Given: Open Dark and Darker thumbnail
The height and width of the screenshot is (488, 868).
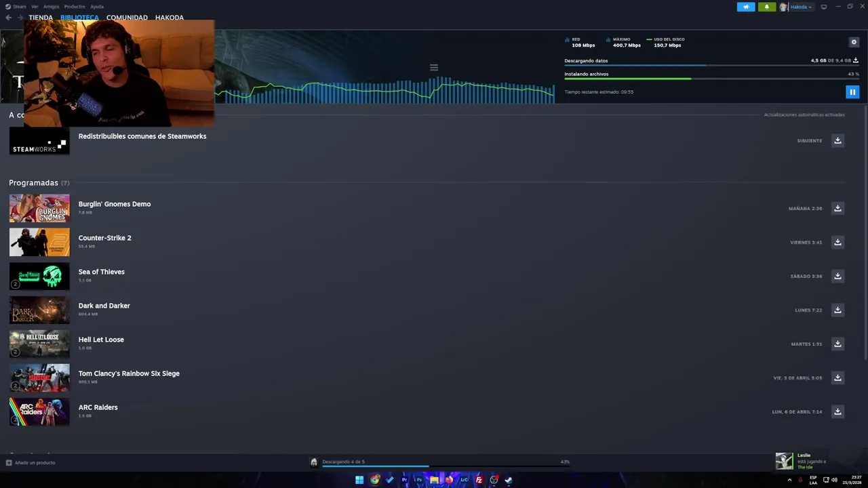Looking at the screenshot, I should (39, 310).
